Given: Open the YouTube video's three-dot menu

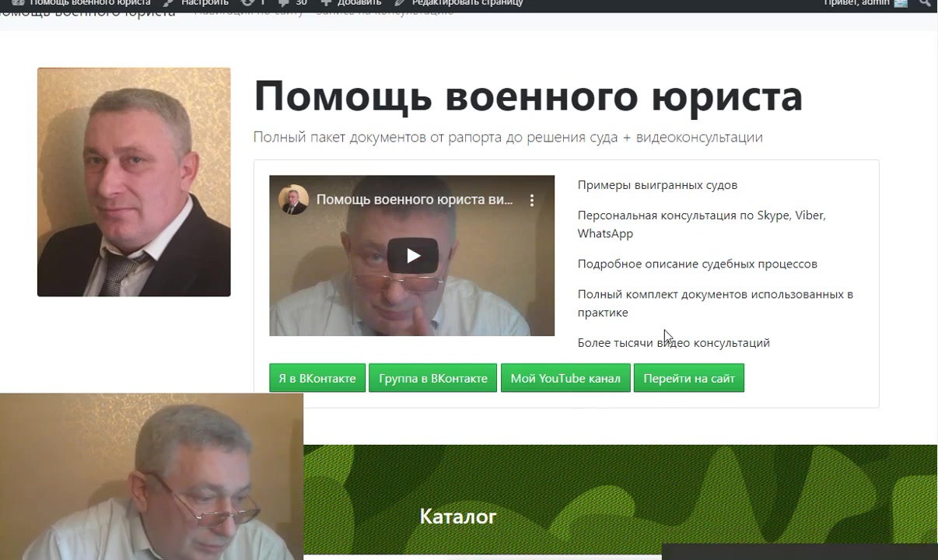Looking at the screenshot, I should tap(532, 200).
